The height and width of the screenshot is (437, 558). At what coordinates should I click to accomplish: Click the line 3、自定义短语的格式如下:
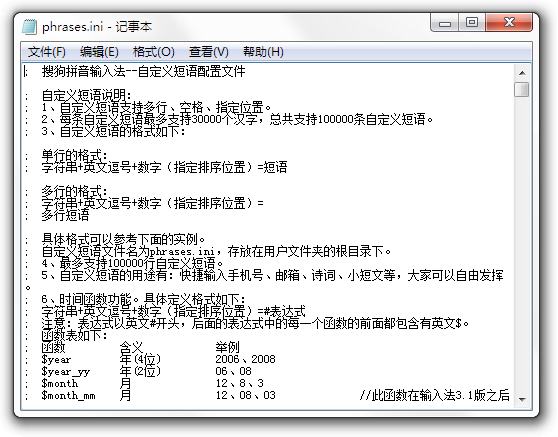113,131
